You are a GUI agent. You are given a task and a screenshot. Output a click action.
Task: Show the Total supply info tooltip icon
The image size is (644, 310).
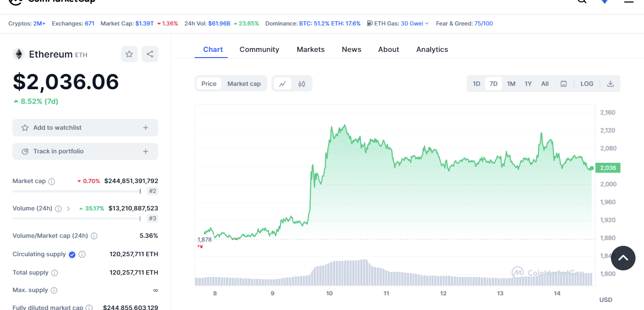tap(54, 273)
